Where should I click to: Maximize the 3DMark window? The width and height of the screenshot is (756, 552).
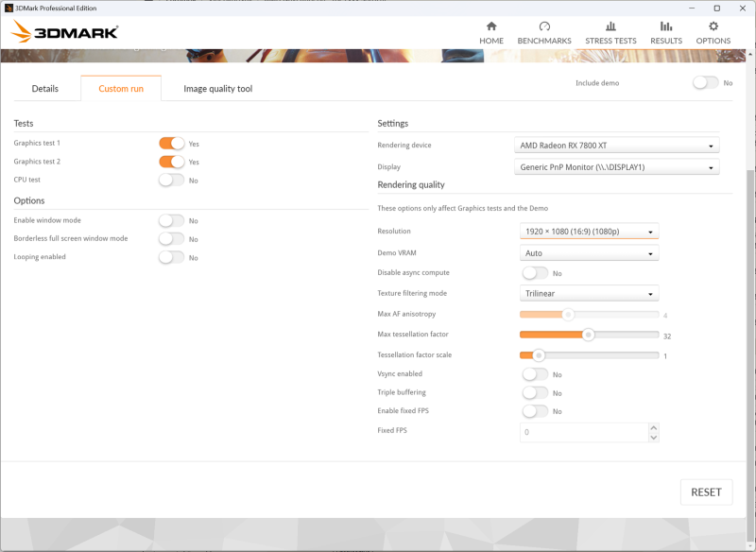tap(717, 9)
